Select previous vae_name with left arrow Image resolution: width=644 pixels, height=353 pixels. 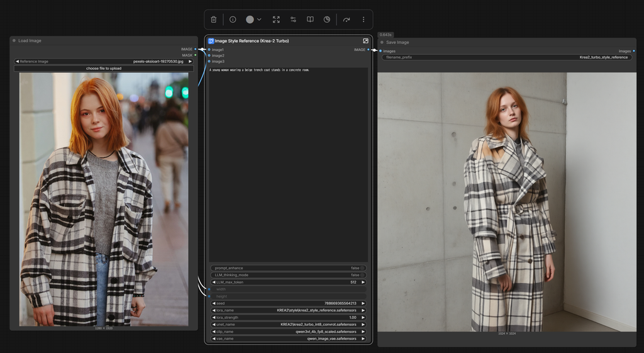tap(214, 339)
